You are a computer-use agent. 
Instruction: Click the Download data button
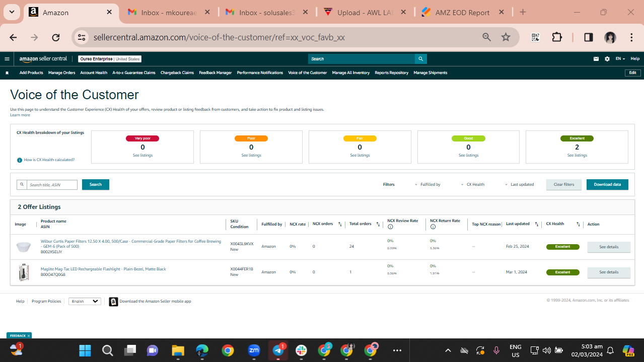click(607, 185)
